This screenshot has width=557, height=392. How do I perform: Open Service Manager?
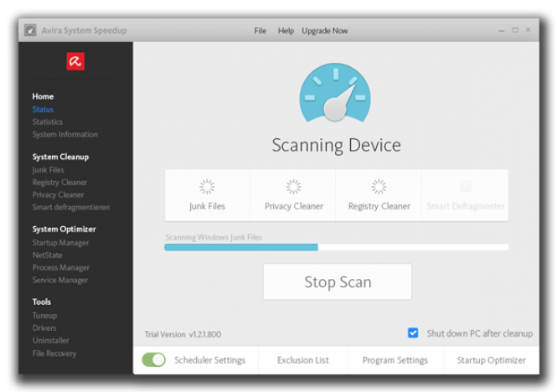pyautogui.click(x=60, y=280)
